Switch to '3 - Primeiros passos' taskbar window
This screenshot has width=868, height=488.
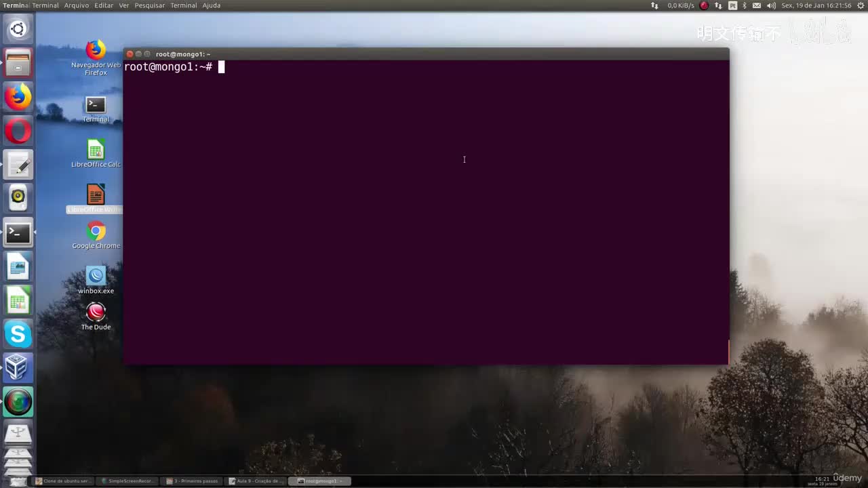pos(193,481)
